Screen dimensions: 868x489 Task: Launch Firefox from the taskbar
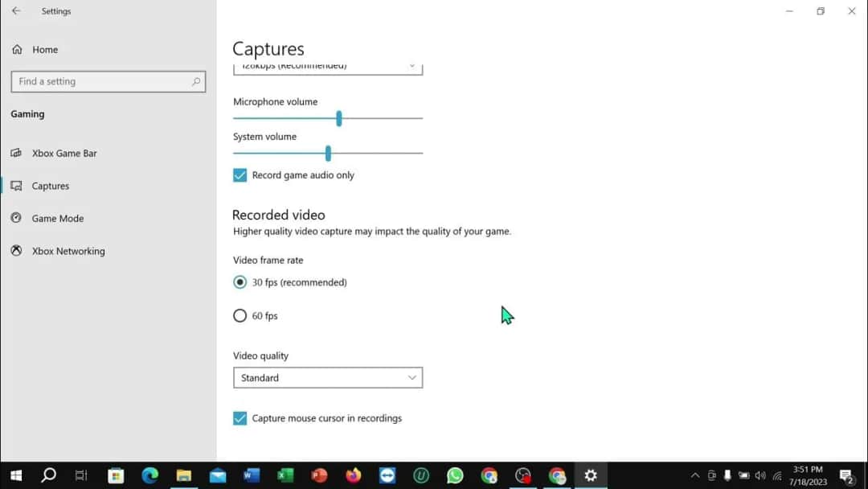(x=353, y=475)
